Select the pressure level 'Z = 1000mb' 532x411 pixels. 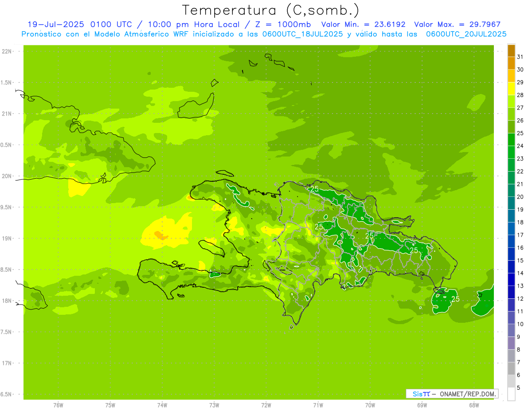point(282,24)
